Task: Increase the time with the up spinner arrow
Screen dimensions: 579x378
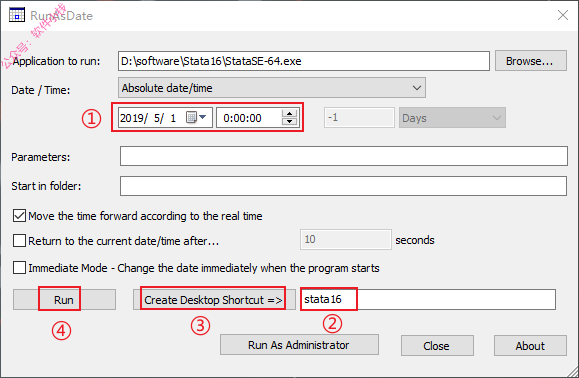Action: [290, 114]
